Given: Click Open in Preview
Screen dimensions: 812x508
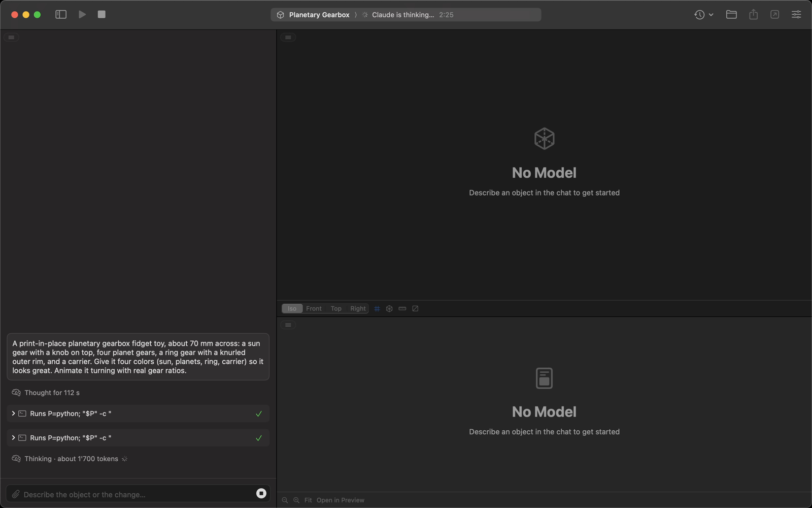Looking at the screenshot, I should coord(341,500).
